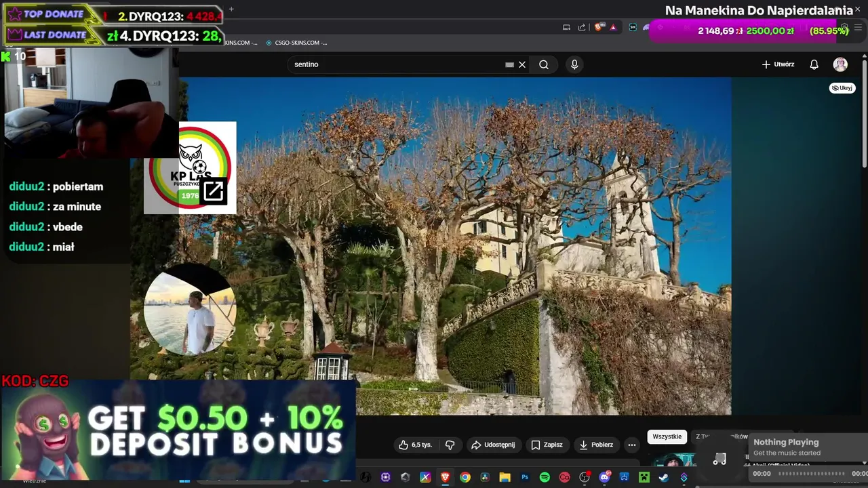
Task: Click chat message "diduu2 : za minute"
Action: [55, 207]
